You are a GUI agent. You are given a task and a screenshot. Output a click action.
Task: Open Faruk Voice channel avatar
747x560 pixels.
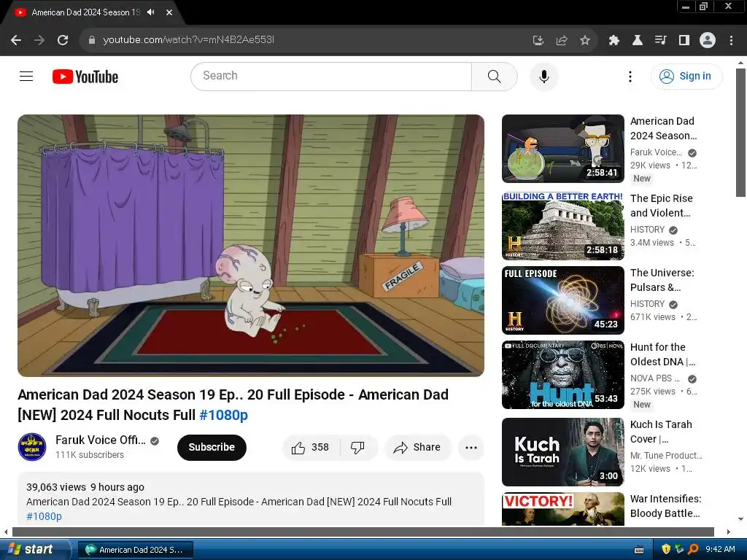tap(32, 447)
